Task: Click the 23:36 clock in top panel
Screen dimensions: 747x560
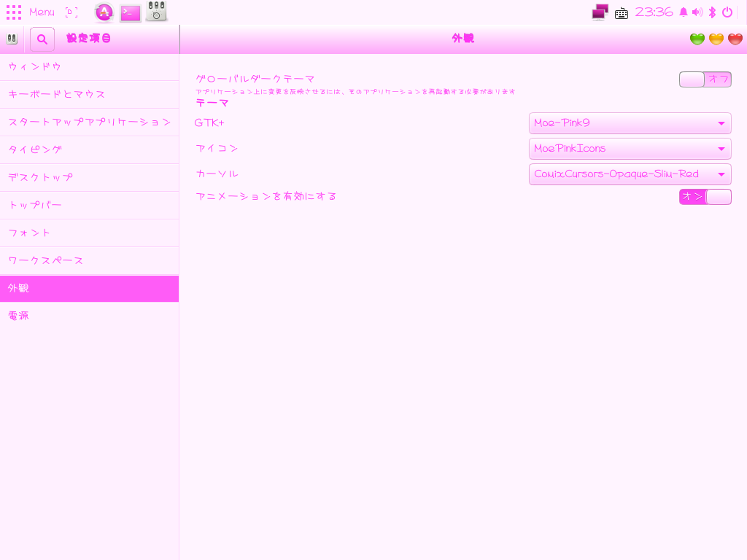Action: click(654, 12)
